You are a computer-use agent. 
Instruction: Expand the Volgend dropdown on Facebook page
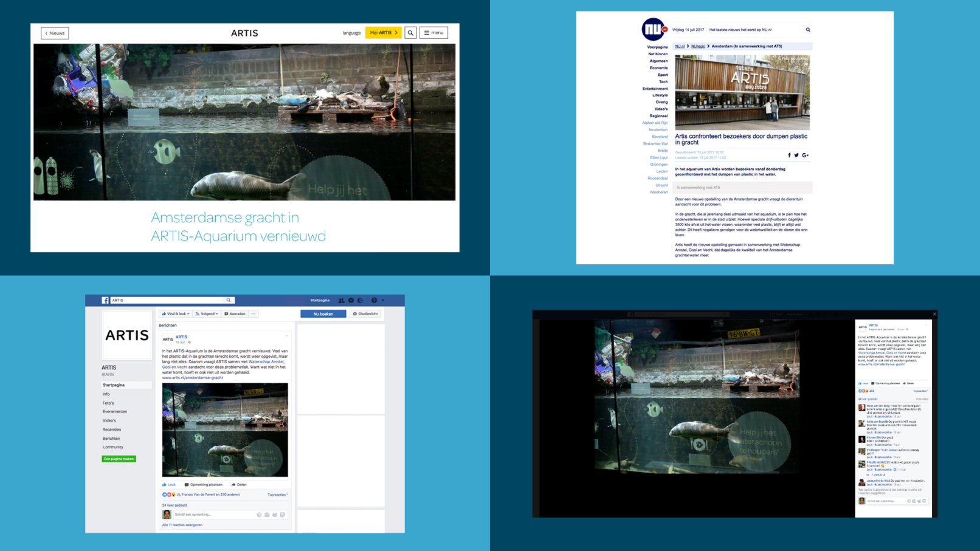pos(207,314)
